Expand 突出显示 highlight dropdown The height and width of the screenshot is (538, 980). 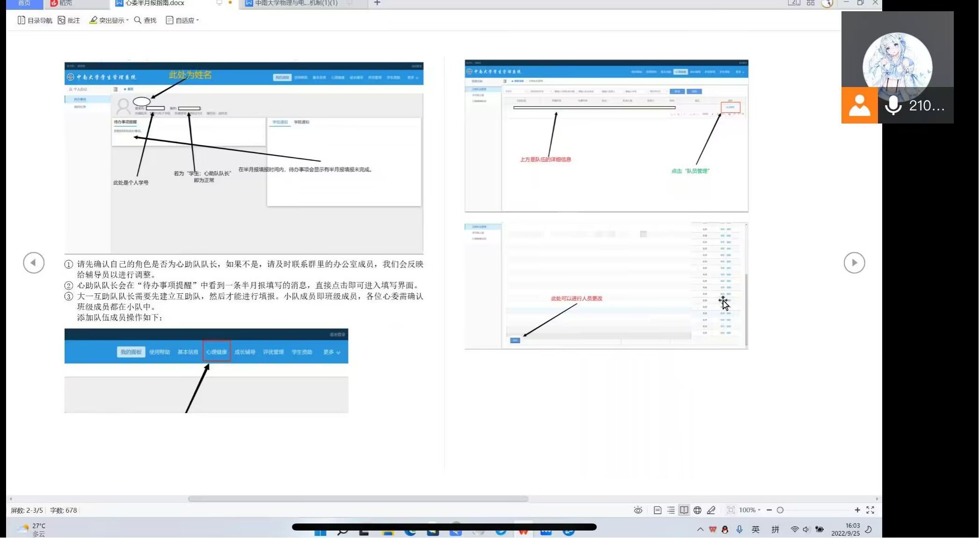[x=127, y=21]
